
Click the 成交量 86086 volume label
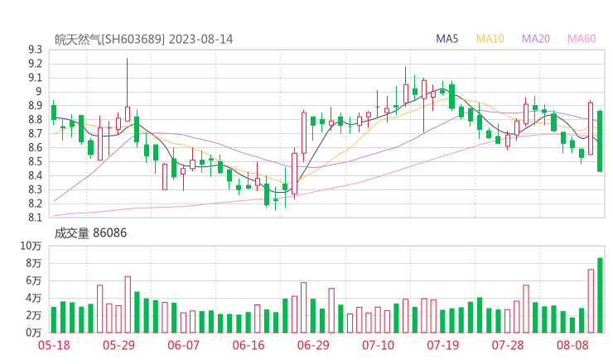(90, 233)
